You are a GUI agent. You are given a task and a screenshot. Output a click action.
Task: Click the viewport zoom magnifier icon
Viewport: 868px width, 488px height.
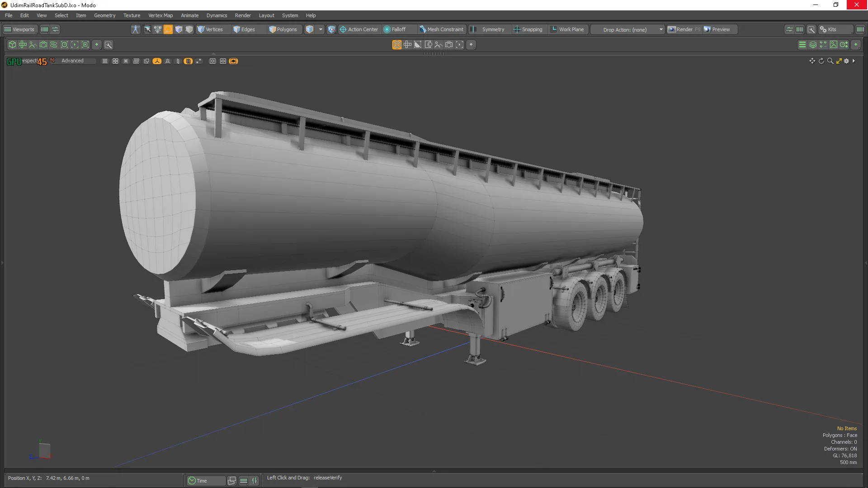(830, 61)
